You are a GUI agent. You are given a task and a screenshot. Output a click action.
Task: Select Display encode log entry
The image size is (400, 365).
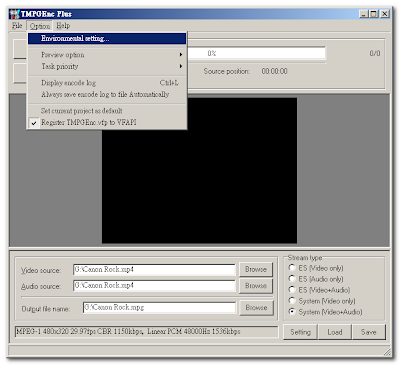click(x=107, y=83)
